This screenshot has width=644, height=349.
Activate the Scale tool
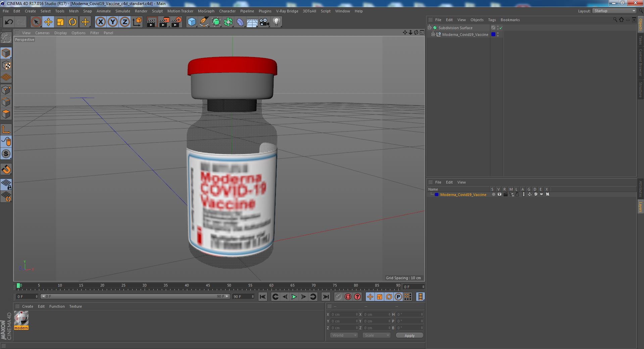tap(60, 22)
